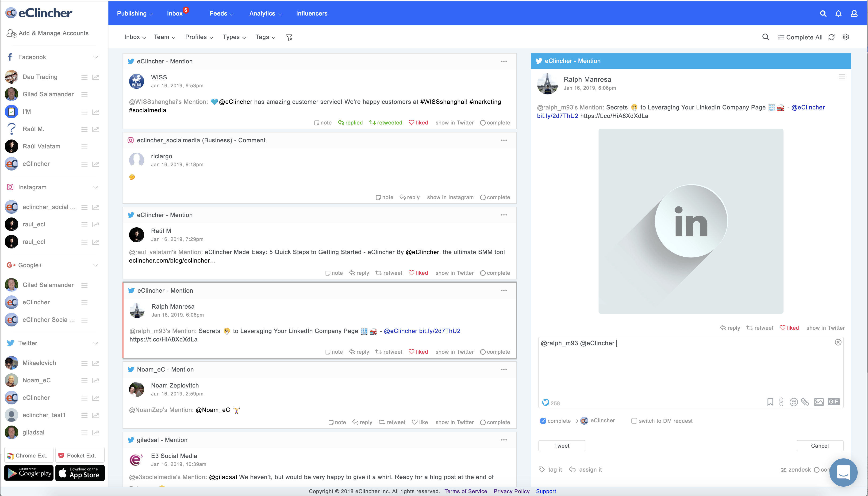Uncheck the complete checkbox under reply
Viewport: 868px width, 496px height.
(543, 421)
